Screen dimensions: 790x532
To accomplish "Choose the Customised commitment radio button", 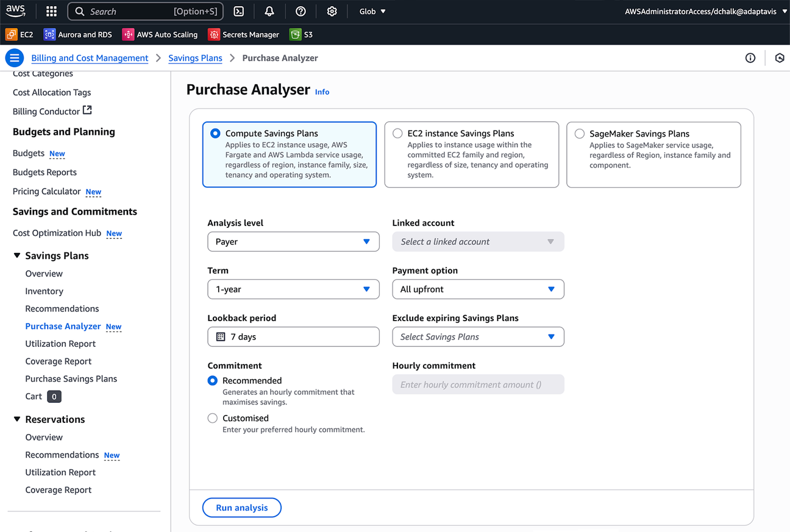I will [212, 418].
